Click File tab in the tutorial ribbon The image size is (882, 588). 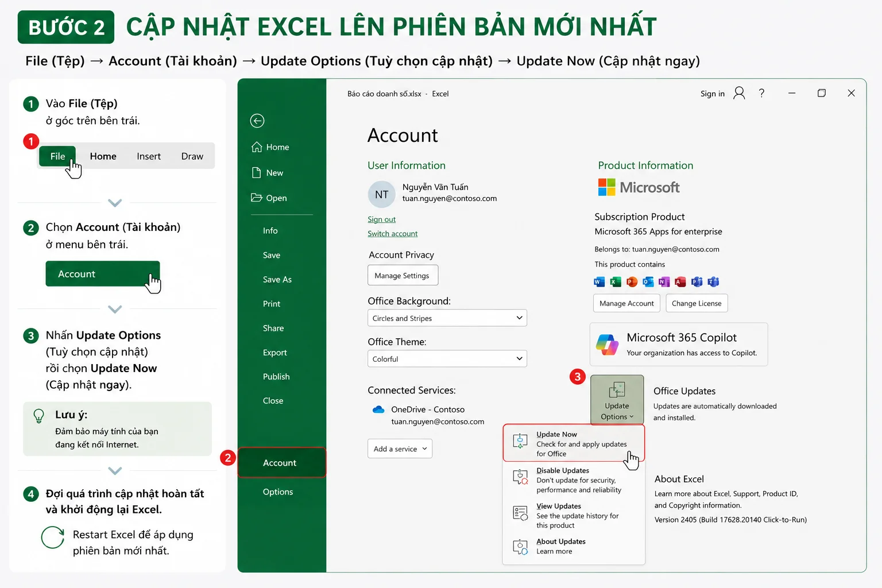pyautogui.click(x=57, y=156)
